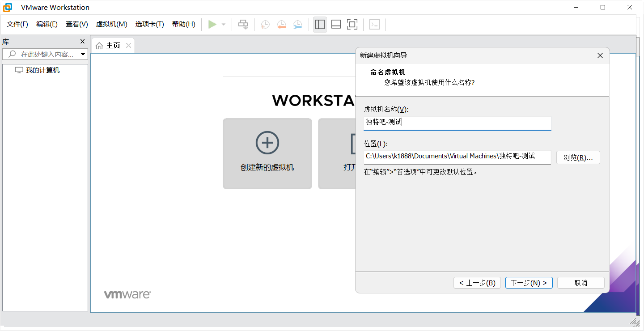Click the plus circle icon on create tile
This screenshot has height=331, width=644.
point(267,143)
